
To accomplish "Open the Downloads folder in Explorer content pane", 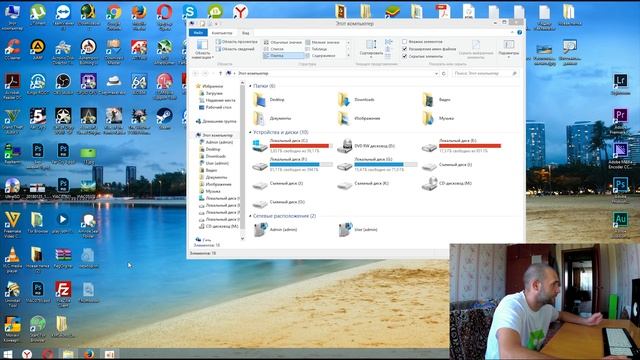I will point(356,100).
